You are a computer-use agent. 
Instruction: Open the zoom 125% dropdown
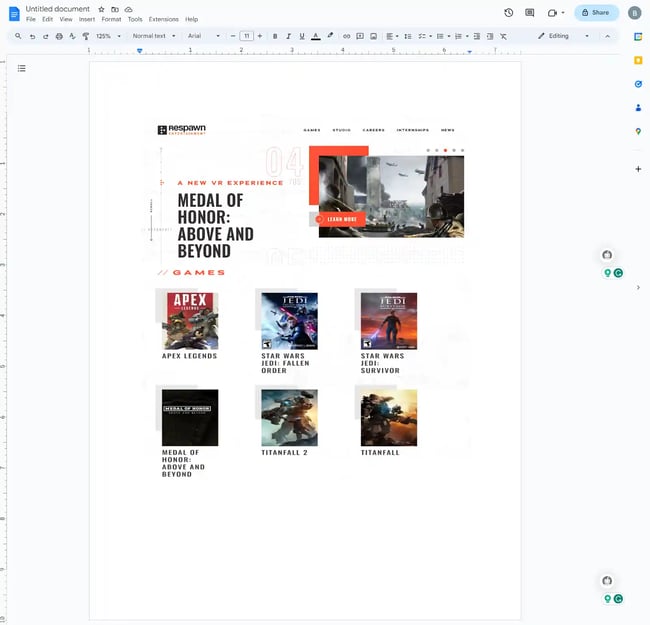(x=108, y=36)
